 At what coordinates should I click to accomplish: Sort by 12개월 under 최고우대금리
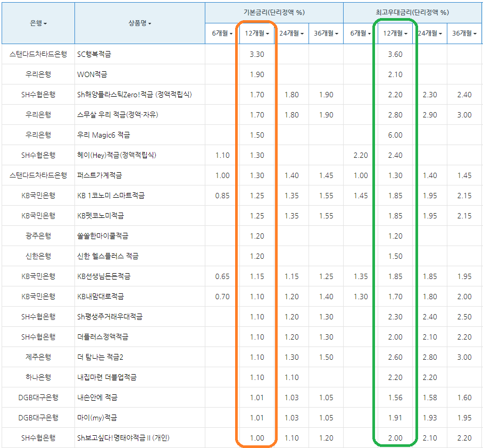[x=395, y=33]
